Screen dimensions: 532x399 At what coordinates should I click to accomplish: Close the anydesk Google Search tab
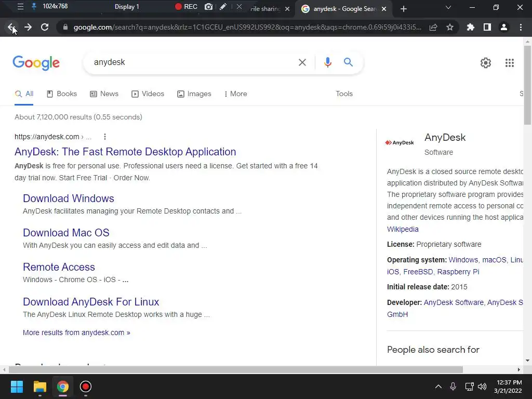pos(384,9)
